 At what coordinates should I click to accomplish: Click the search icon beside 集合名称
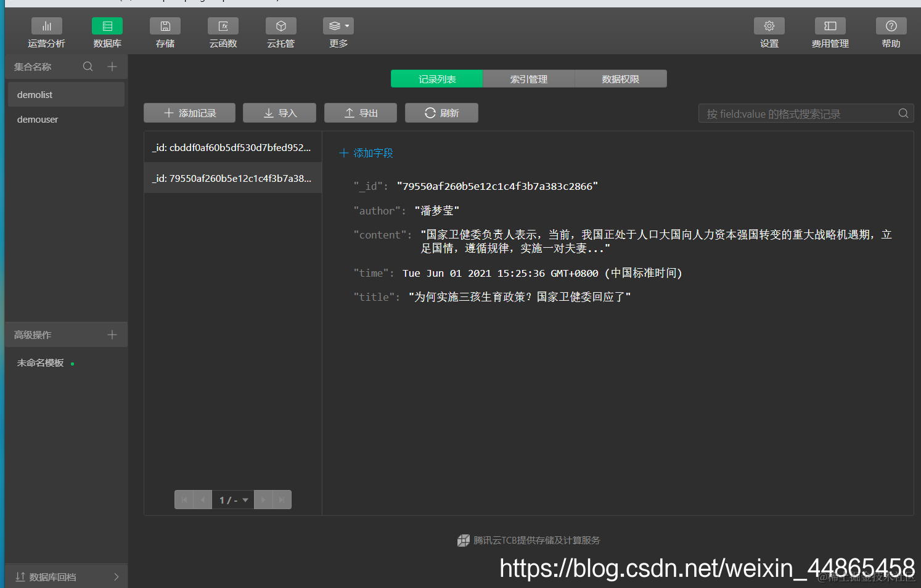click(88, 66)
